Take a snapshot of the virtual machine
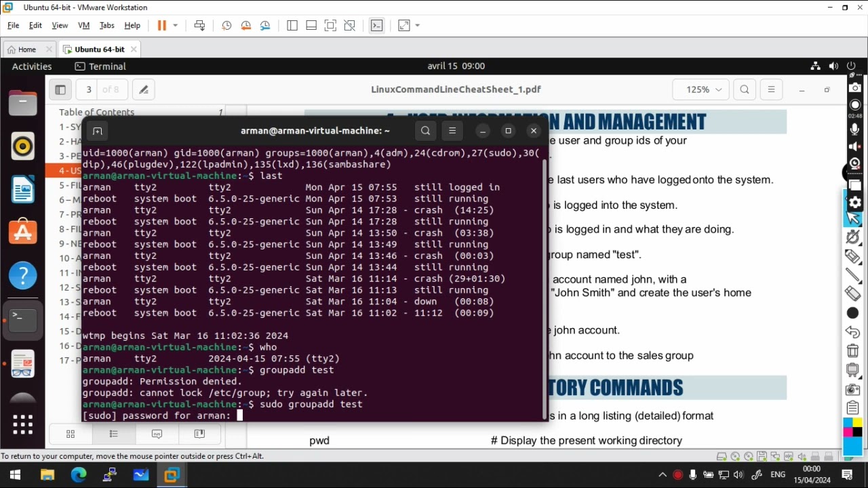The image size is (868, 488). [226, 25]
